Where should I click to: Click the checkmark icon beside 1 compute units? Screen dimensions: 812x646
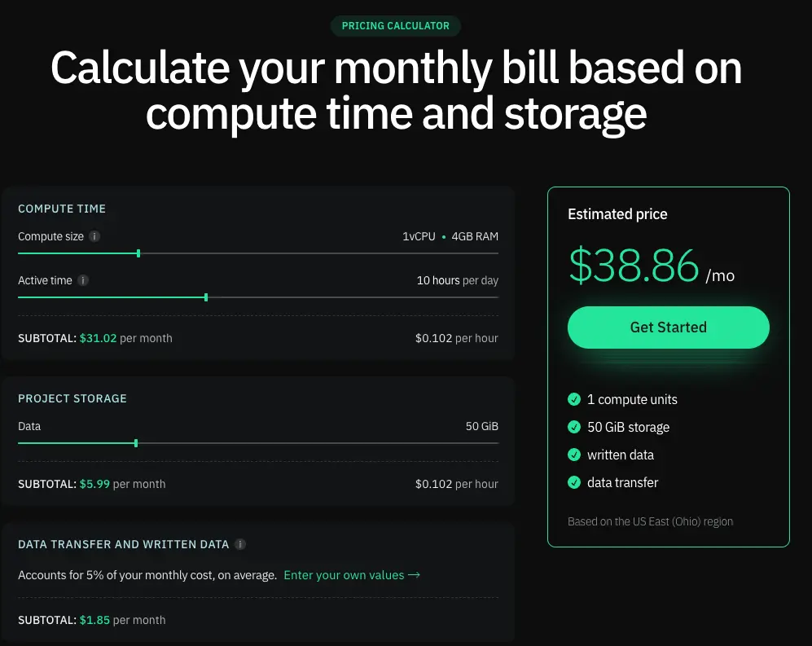pyautogui.click(x=573, y=399)
